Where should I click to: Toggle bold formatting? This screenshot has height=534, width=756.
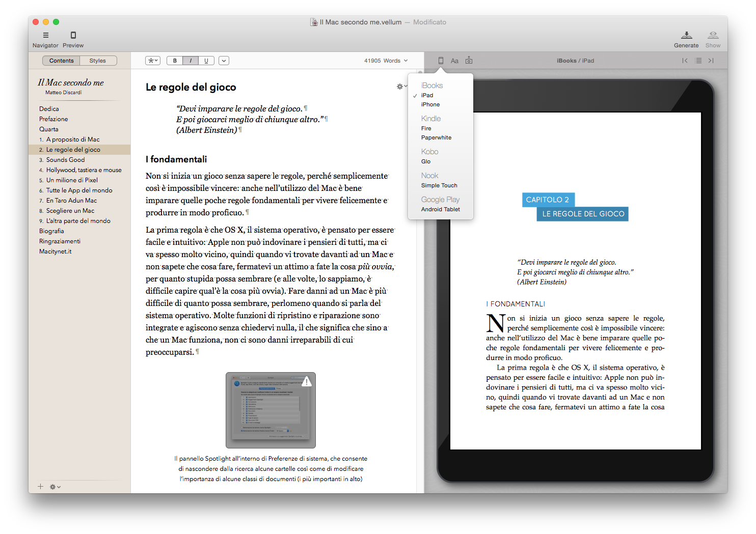click(175, 61)
